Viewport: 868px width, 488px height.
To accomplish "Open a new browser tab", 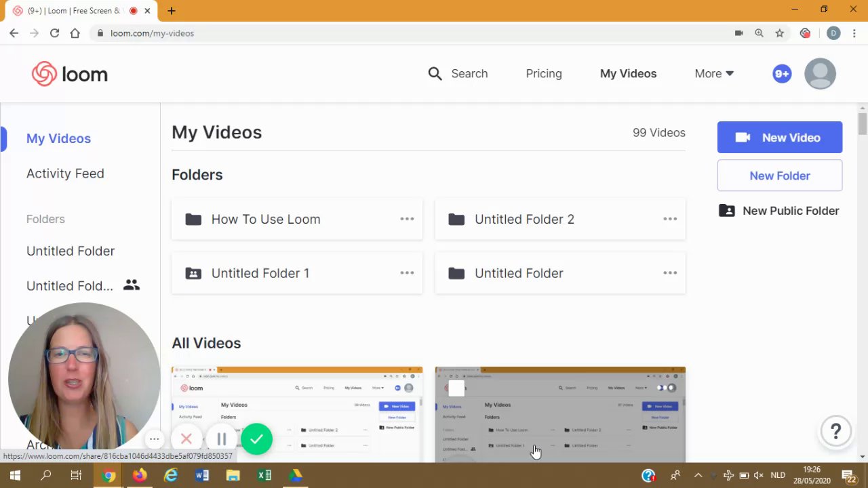I will point(172,11).
